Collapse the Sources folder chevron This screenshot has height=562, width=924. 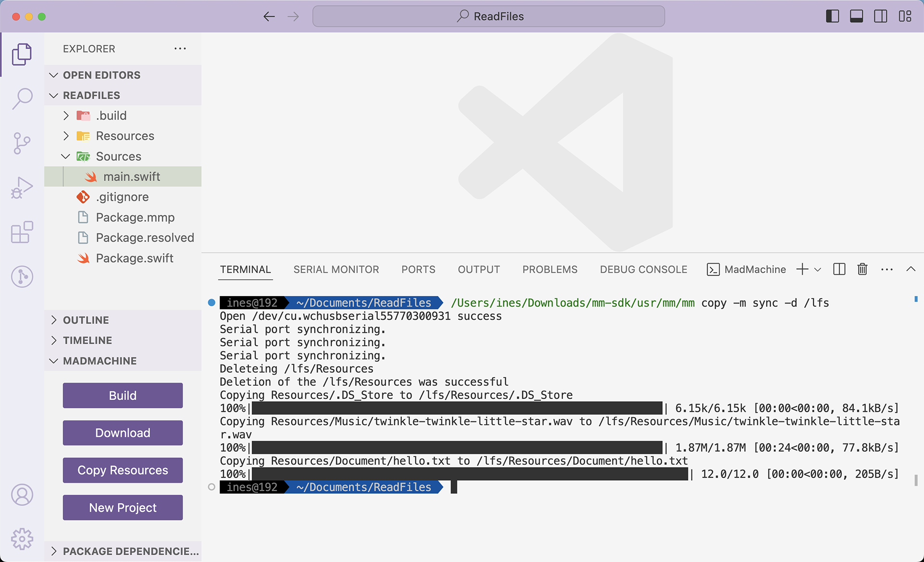[x=66, y=157]
